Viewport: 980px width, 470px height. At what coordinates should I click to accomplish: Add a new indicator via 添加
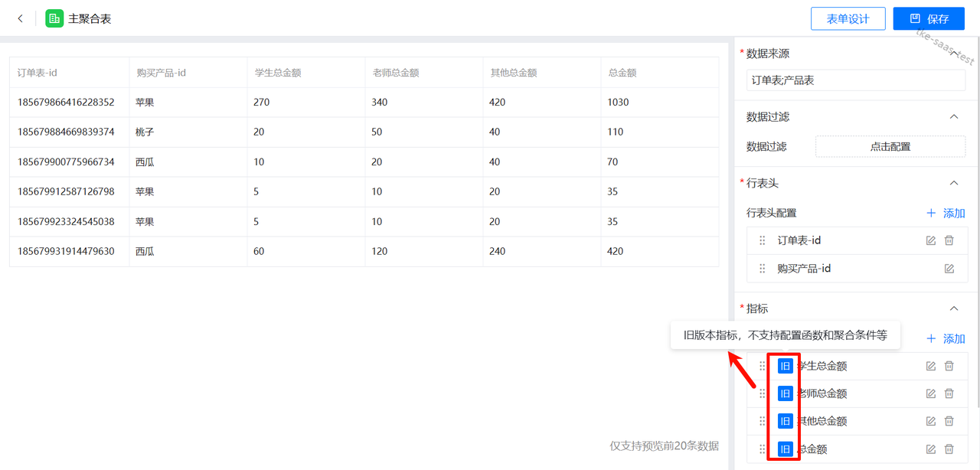click(946, 338)
